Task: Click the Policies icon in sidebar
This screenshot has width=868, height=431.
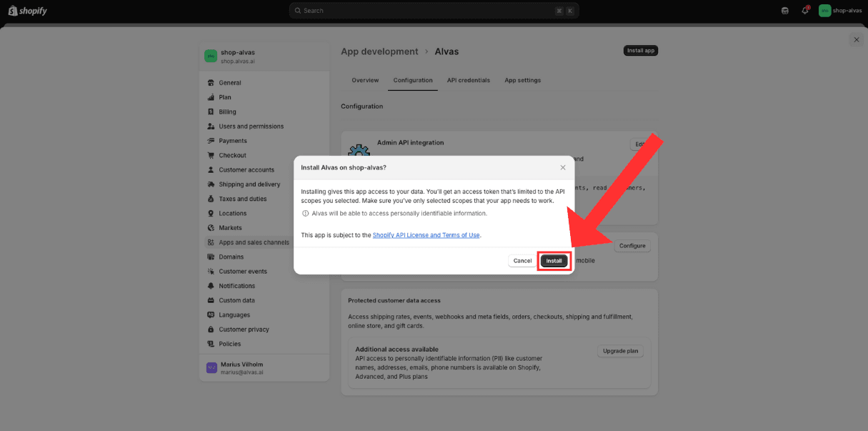Action: click(x=211, y=344)
